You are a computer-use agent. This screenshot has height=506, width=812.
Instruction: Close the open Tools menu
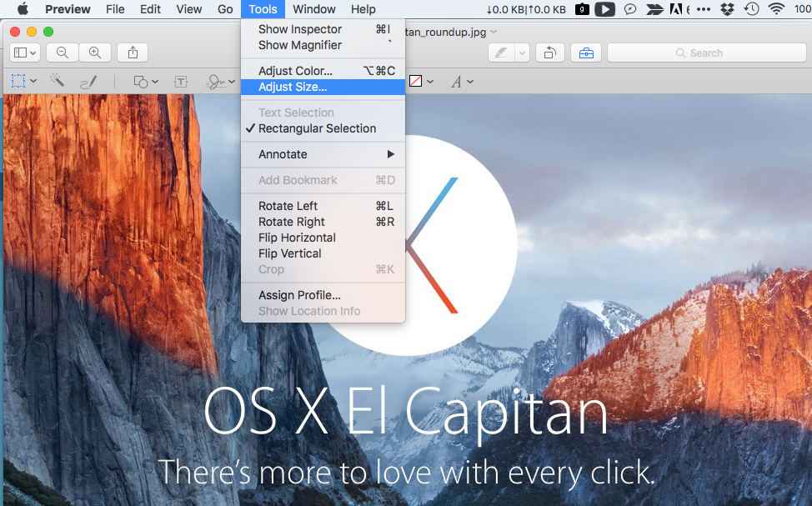(x=263, y=9)
